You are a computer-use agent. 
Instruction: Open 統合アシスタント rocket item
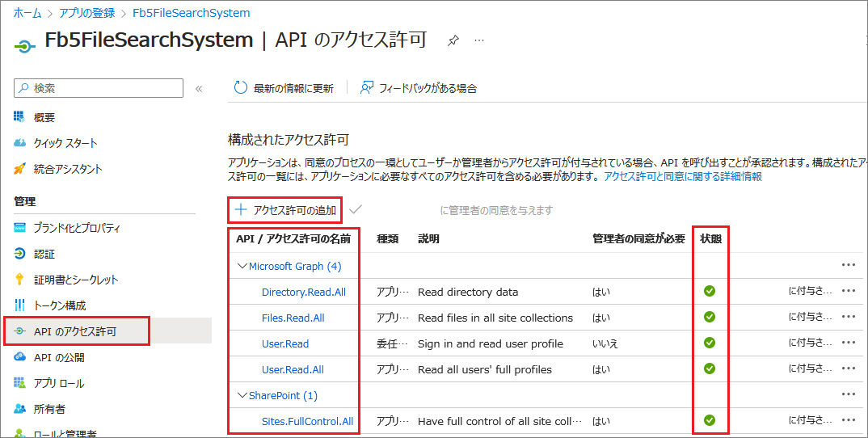(x=68, y=169)
